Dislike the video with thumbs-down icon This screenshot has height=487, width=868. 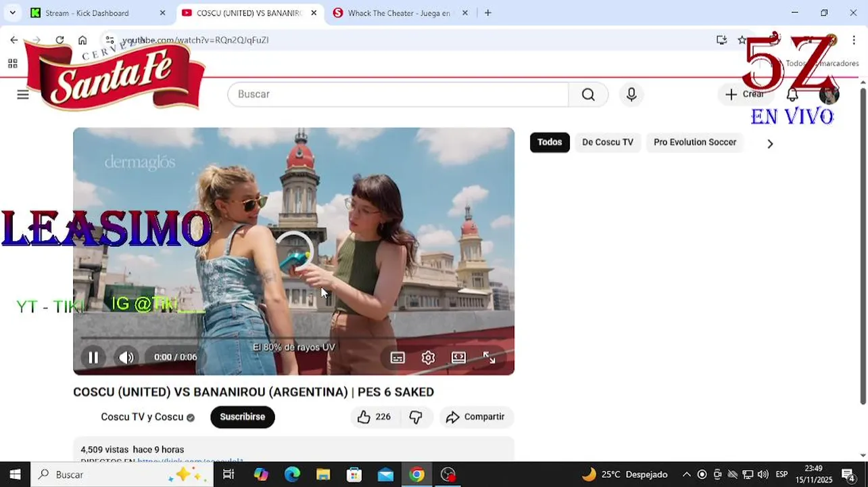coord(416,417)
